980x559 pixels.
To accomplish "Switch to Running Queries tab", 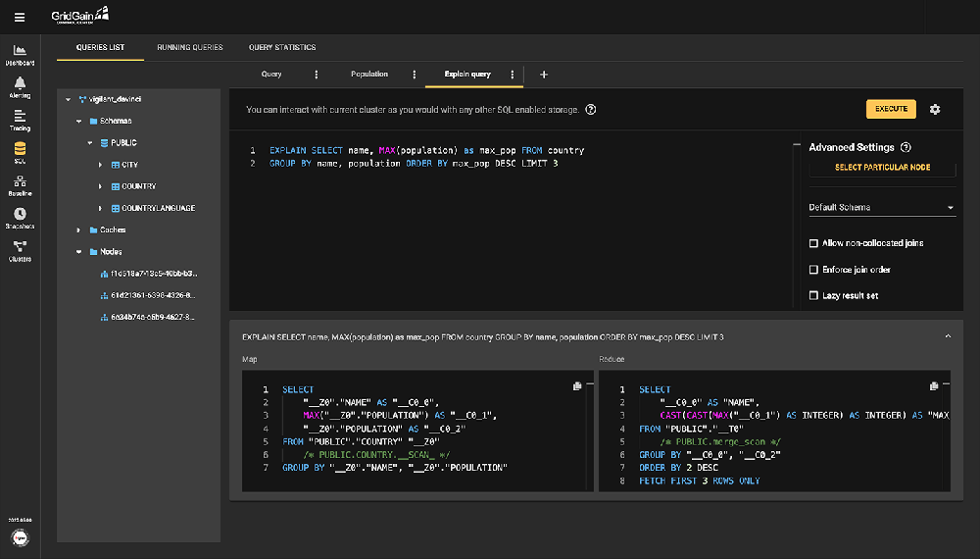I will click(190, 47).
